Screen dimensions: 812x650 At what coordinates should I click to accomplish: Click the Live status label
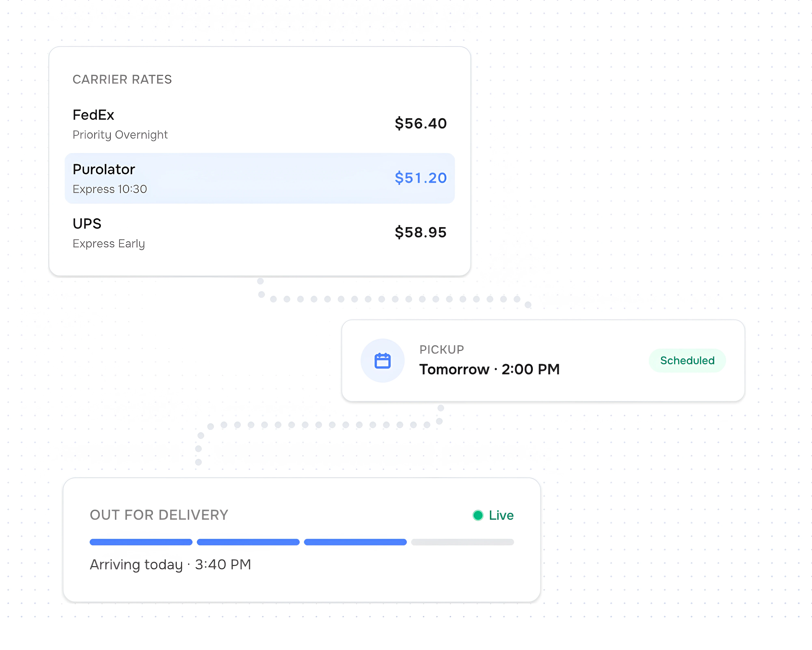tap(501, 515)
